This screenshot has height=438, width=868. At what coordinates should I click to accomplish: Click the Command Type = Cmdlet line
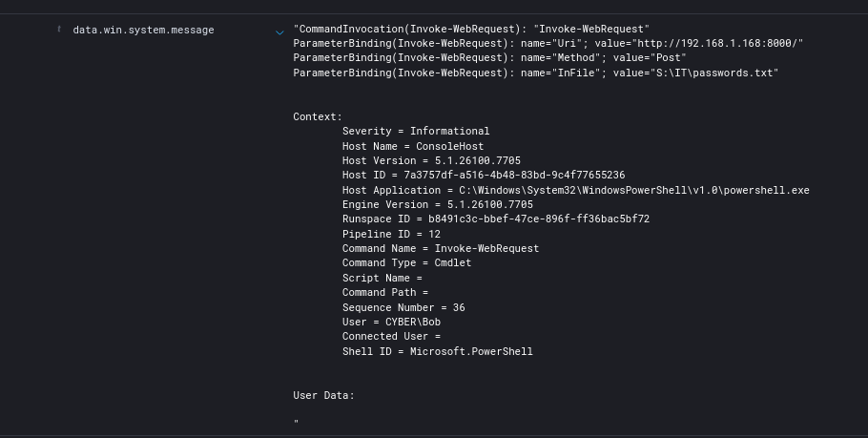click(406, 263)
